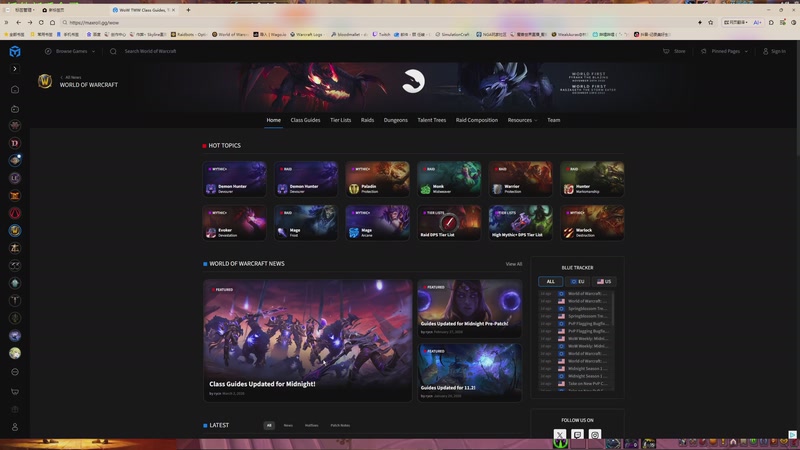This screenshot has width=800, height=450.
Task: Click the ad choices icon at bottom right
Action: click(x=792, y=435)
